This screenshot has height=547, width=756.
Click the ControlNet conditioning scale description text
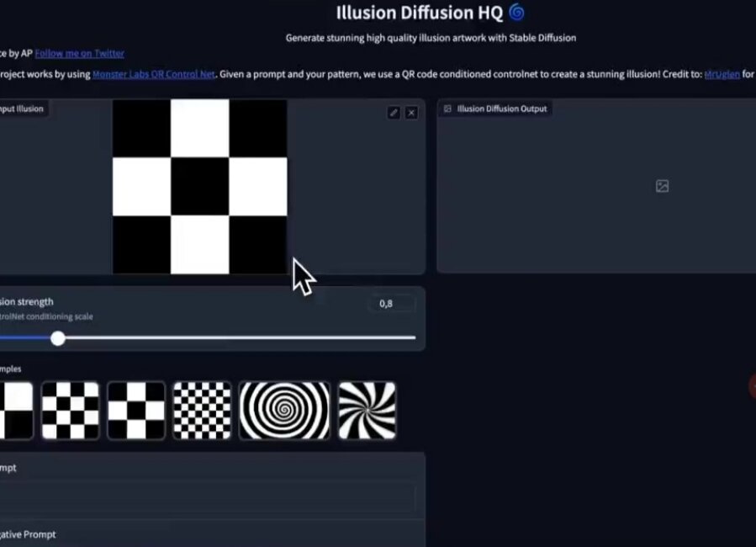click(46, 317)
